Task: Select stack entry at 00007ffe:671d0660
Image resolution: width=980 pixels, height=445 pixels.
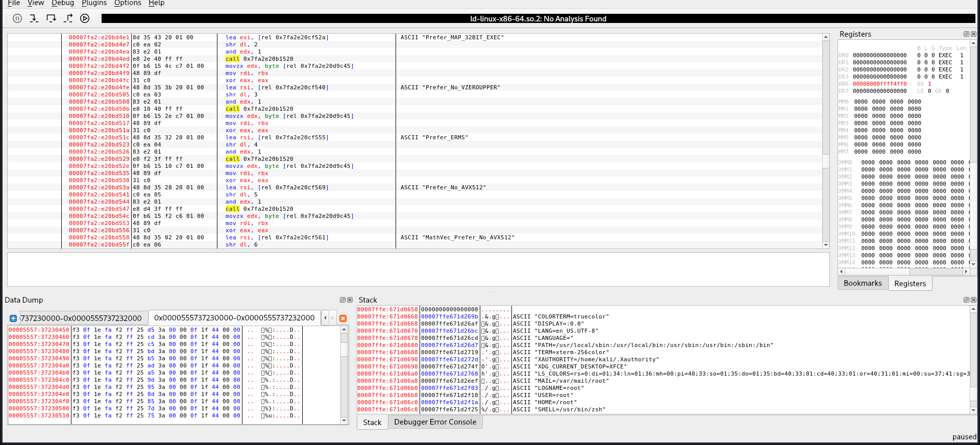Action: [664, 316]
